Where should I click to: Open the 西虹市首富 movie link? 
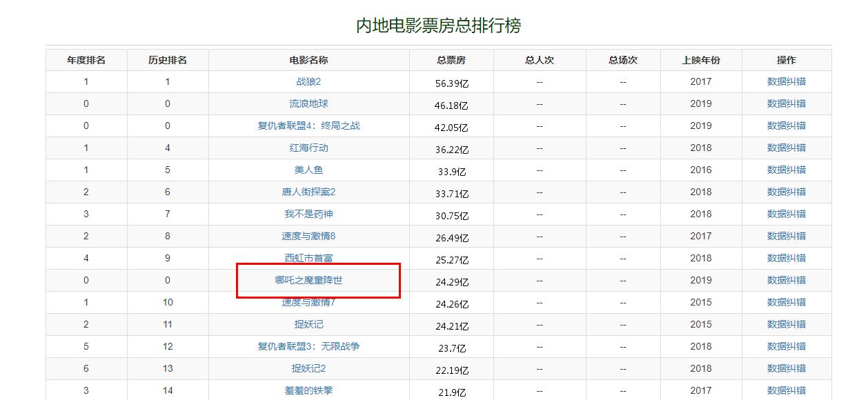(x=308, y=258)
